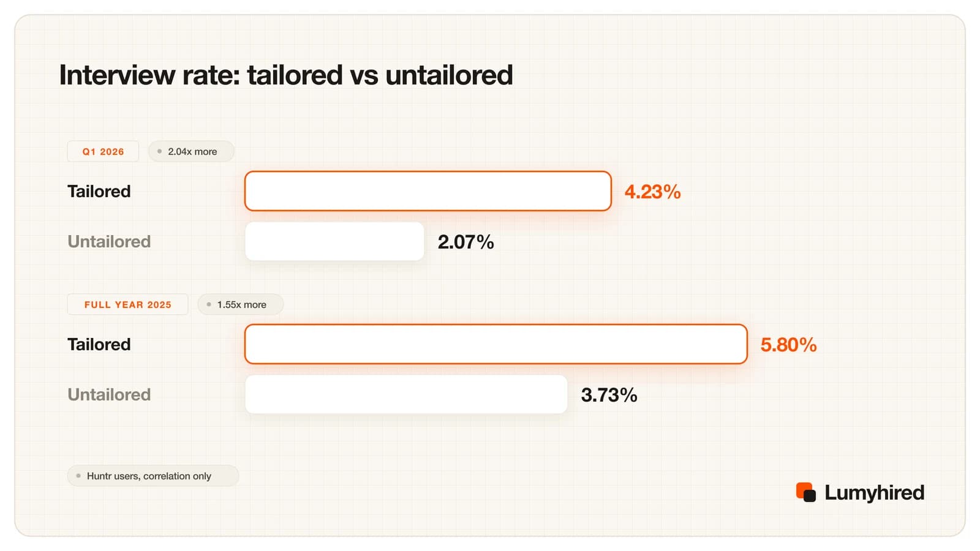The width and height of the screenshot is (980, 551).
Task: Click the Lumyhired logo icon
Action: coord(805,492)
